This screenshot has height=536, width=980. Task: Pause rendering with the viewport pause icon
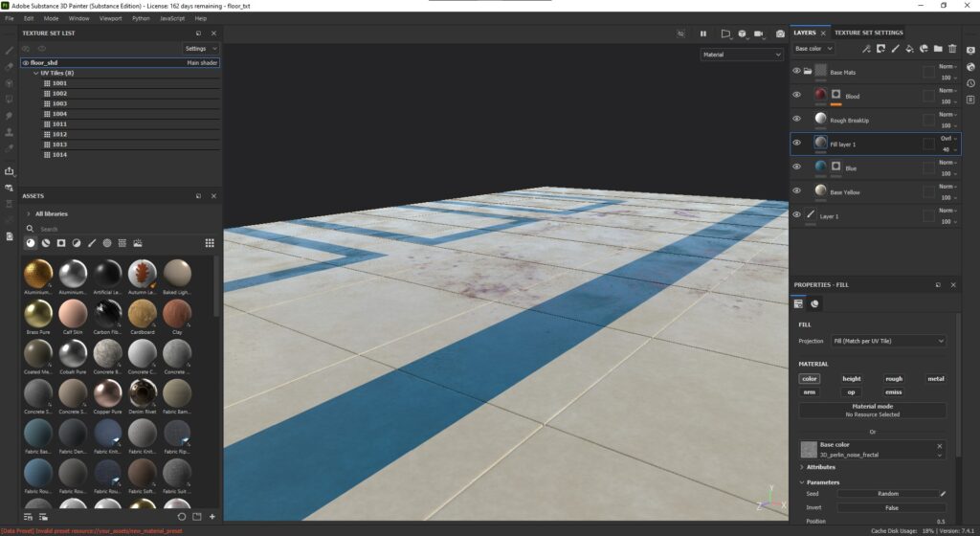pos(703,33)
